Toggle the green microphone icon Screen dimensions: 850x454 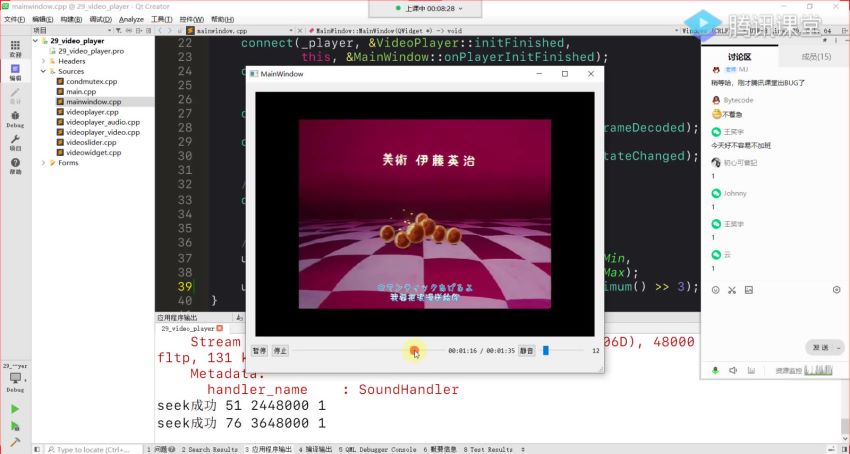[x=716, y=370]
